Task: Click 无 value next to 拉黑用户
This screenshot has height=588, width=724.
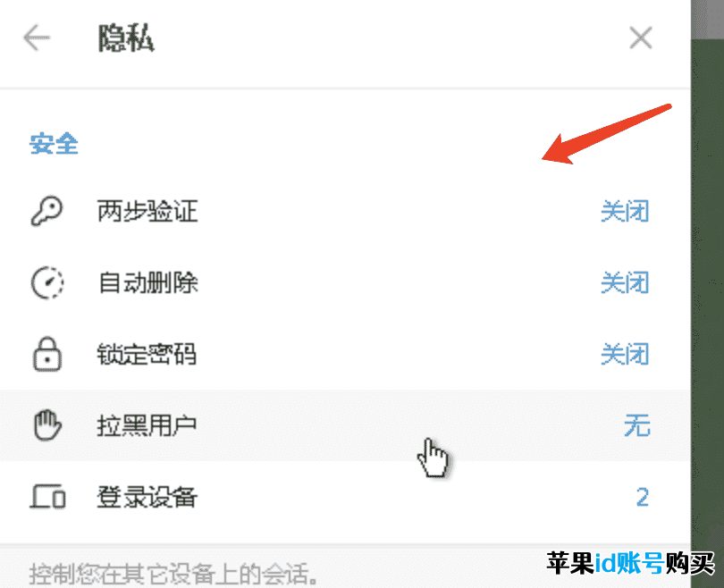Action: tap(637, 425)
